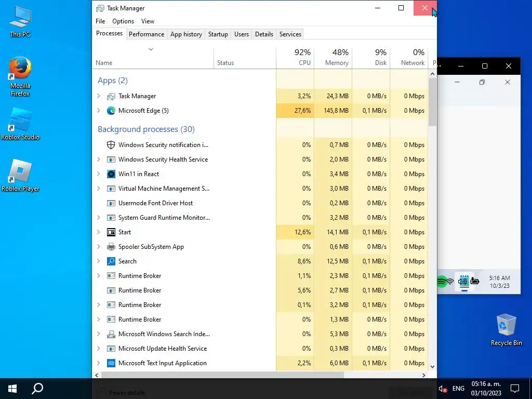The height and width of the screenshot is (399, 532).
Task: Click the ENG language indicator
Action: pos(458,389)
